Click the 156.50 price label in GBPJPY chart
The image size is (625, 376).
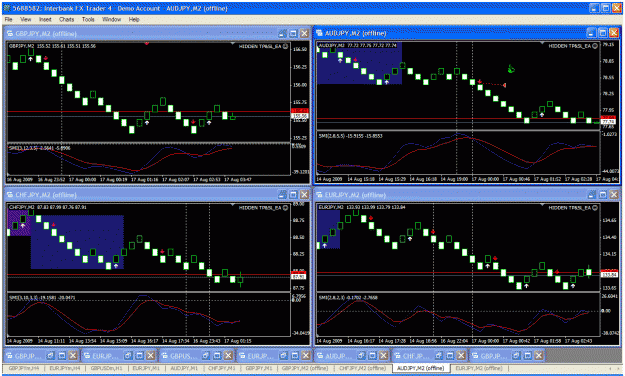300,49
